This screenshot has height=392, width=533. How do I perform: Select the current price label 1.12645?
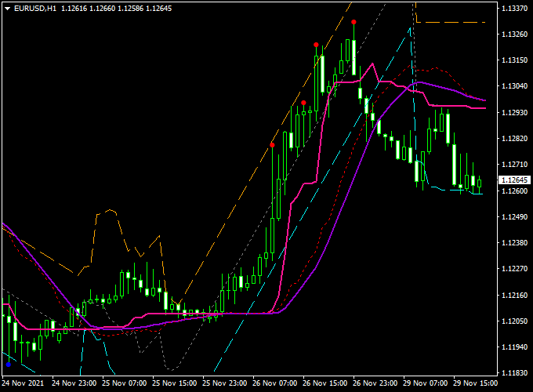coord(515,180)
